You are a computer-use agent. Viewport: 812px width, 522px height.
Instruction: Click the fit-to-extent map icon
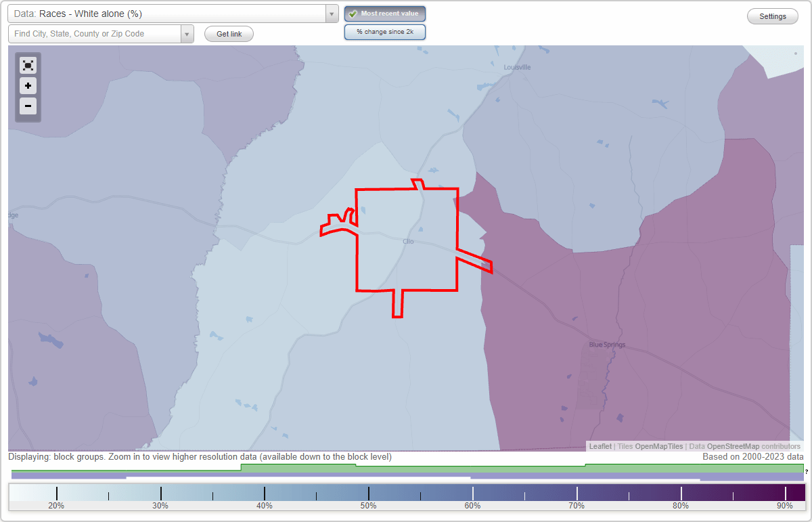point(28,65)
